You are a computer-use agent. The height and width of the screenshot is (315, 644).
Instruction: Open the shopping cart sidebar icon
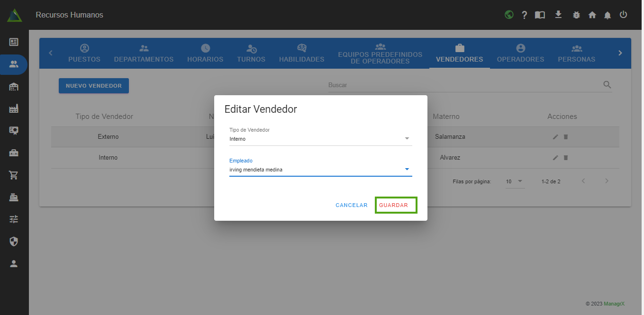click(14, 175)
